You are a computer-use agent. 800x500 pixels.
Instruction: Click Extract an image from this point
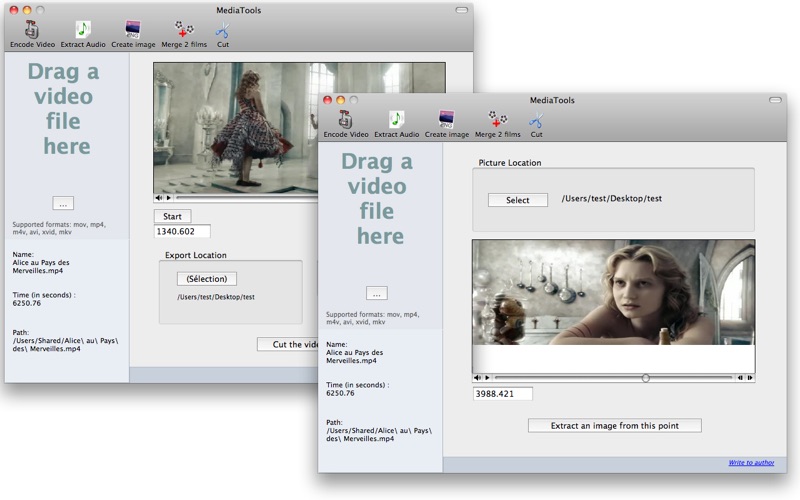click(615, 426)
